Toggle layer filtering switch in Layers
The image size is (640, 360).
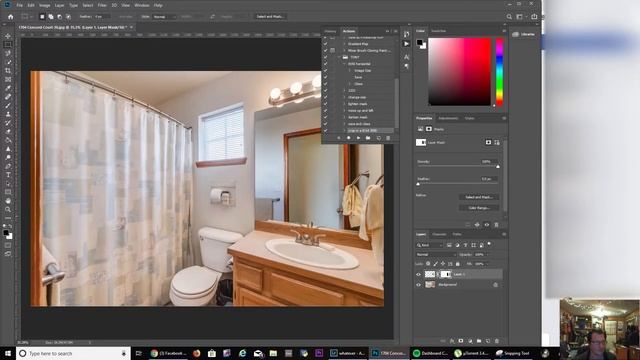(x=489, y=244)
